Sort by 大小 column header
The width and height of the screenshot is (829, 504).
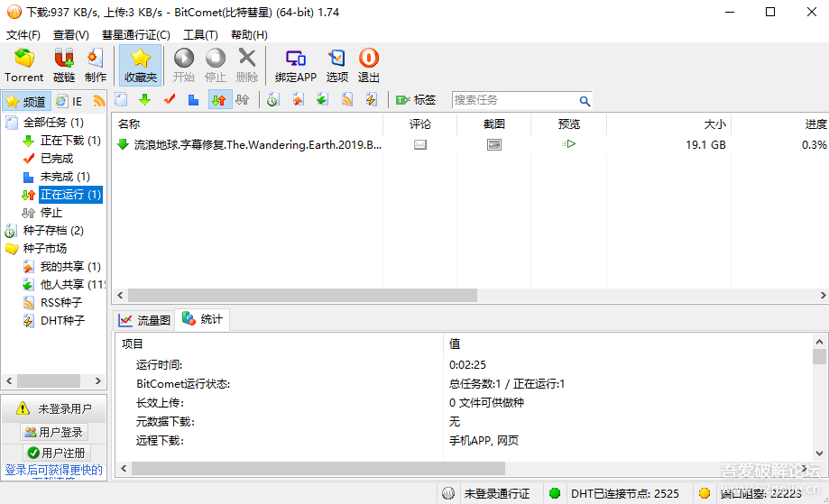[x=668, y=124]
